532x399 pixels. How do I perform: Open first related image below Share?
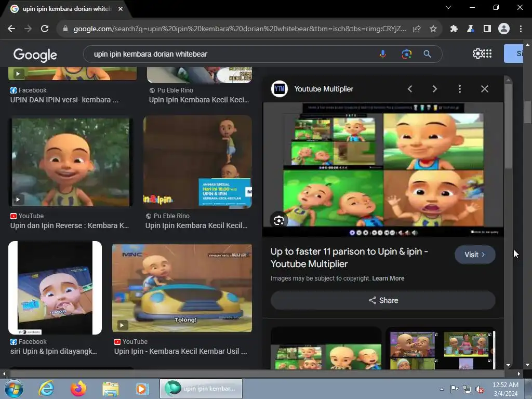(x=326, y=349)
